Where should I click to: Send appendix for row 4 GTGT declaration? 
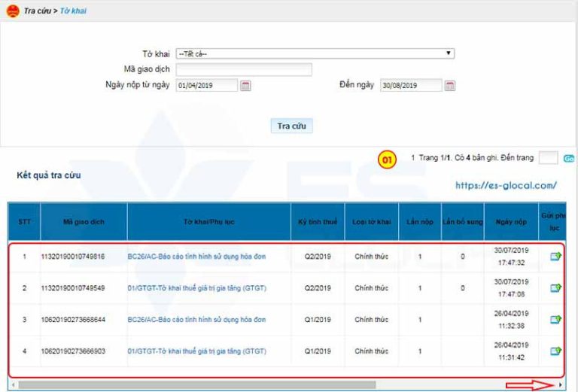coord(555,351)
